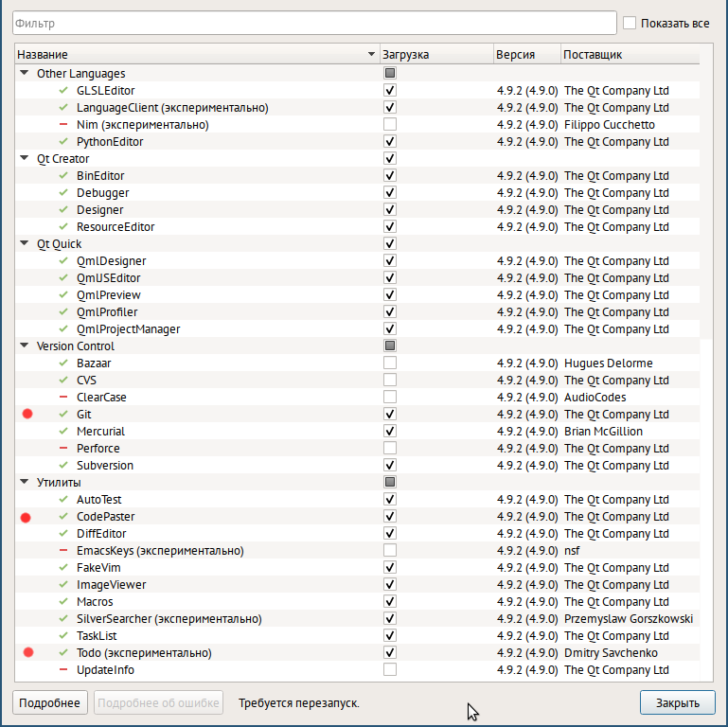Viewport: 728px width, 727px height.
Task: Sort by the Версия column header
Action: tap(527, 54)
